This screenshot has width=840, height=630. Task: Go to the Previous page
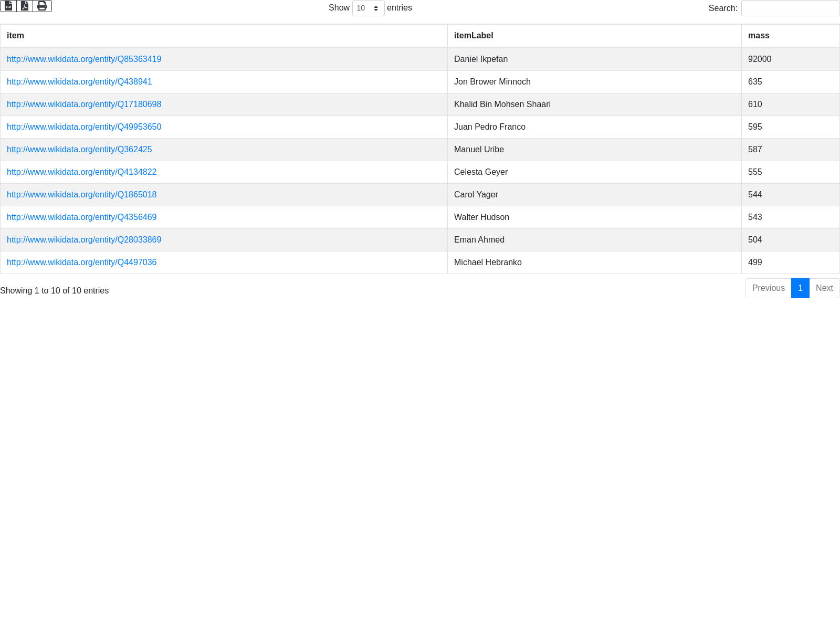click(x=768, y=288)
